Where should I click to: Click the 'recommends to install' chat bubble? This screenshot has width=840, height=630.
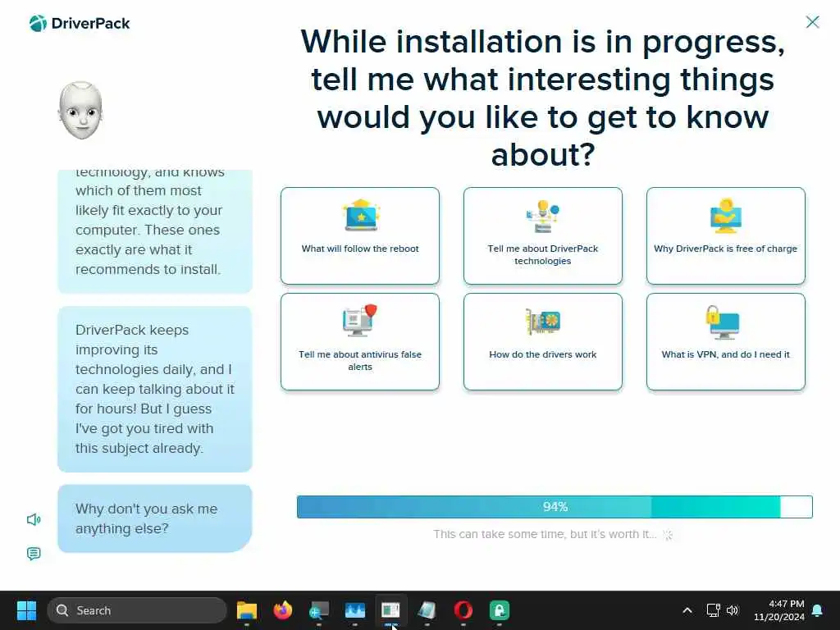155,231
